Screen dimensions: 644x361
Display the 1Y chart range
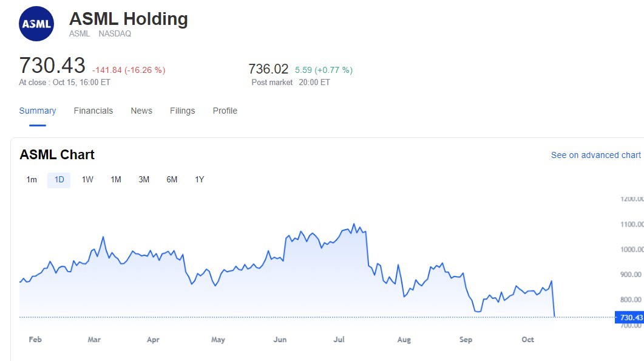coord(200,179)
